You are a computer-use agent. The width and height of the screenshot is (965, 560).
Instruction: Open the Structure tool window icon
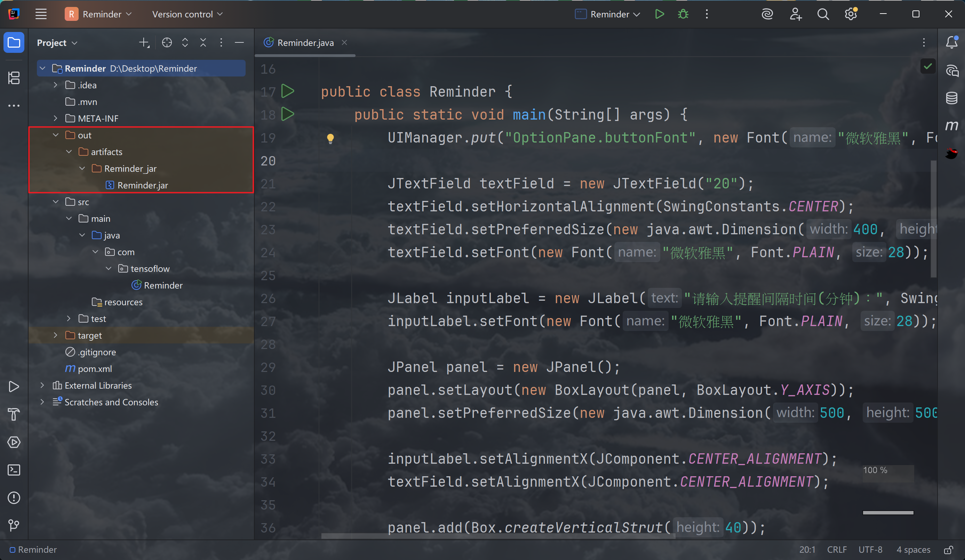14,78
